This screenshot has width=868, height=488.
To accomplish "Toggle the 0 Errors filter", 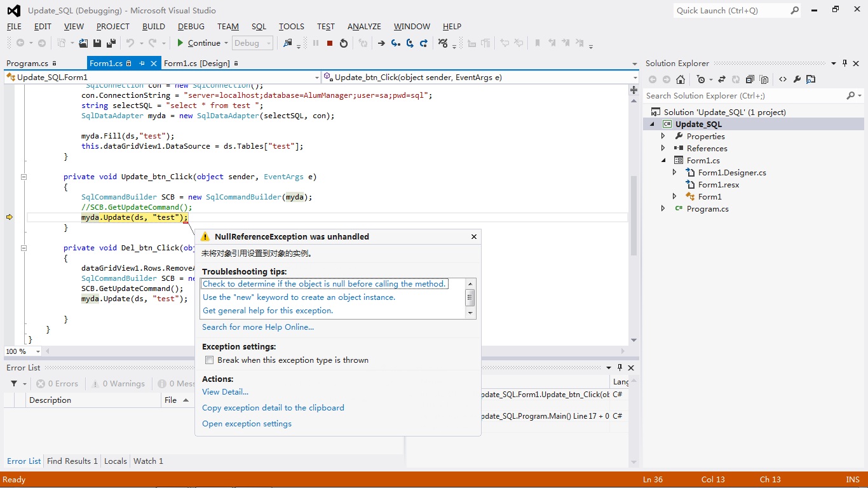I will (57, 384).
